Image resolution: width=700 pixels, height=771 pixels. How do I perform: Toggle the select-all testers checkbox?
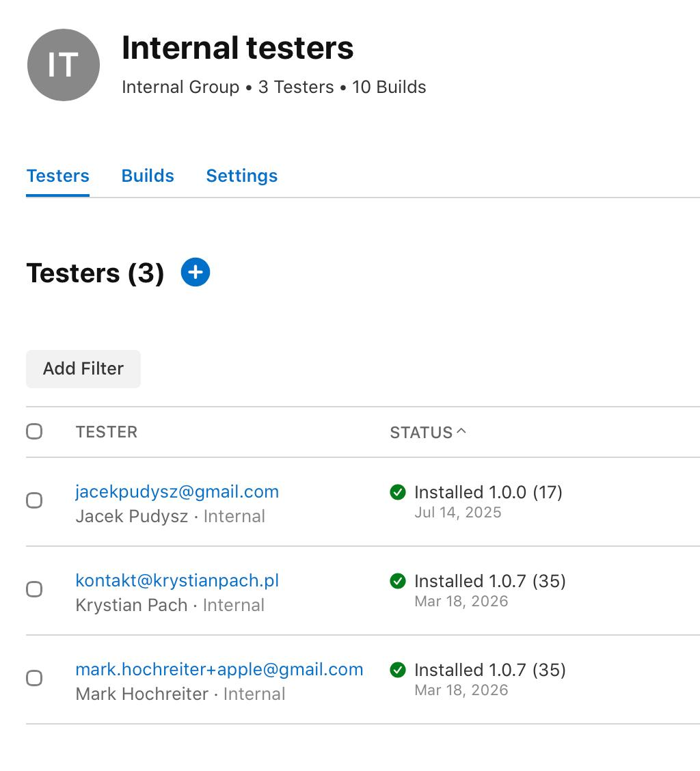pyautogui.click(x=34, y=431)
